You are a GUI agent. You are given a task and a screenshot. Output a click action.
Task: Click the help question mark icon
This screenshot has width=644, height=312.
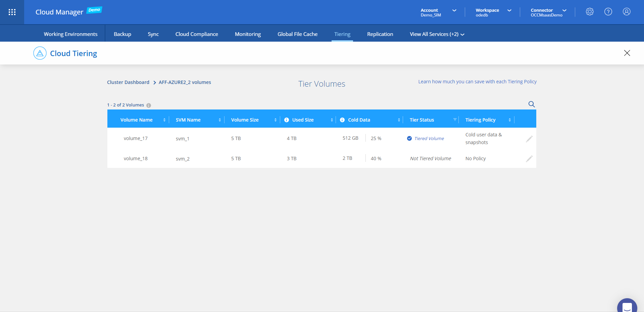click(608, 12)
